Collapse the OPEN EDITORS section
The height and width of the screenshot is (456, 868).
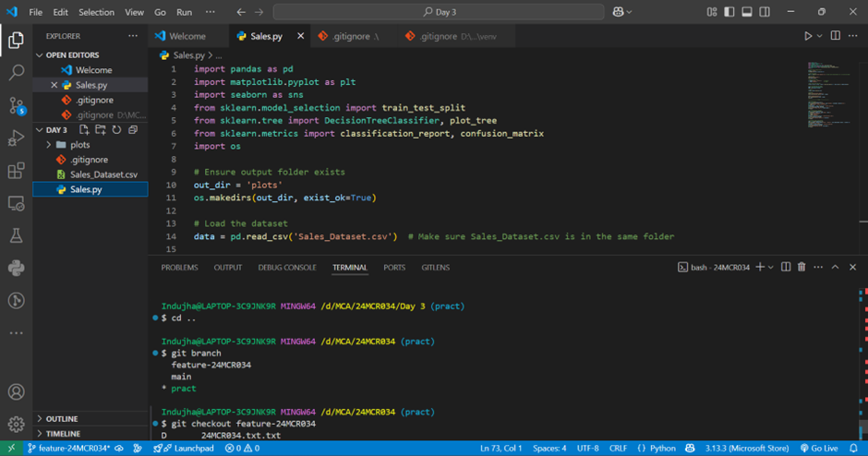click(40, 55)
